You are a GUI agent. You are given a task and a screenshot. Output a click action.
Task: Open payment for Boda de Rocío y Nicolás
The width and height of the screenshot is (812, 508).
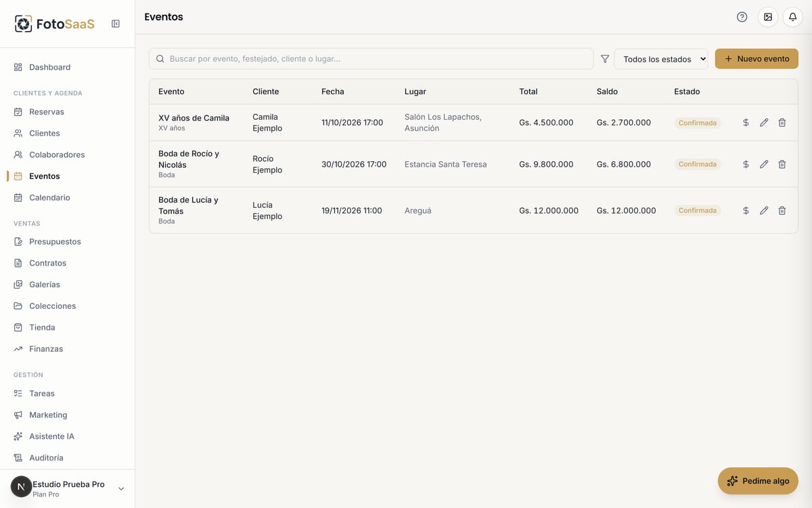(746, 164)
